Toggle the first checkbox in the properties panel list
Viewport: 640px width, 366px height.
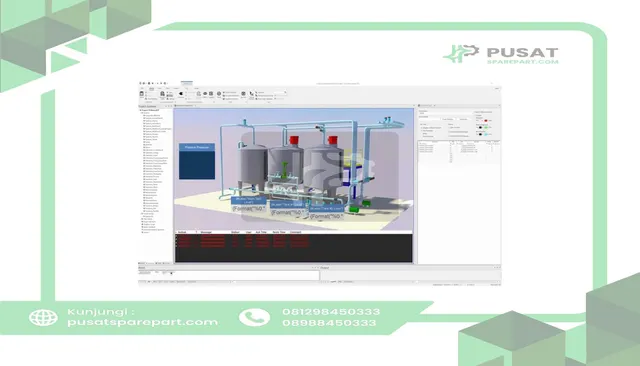pos(422,128)
